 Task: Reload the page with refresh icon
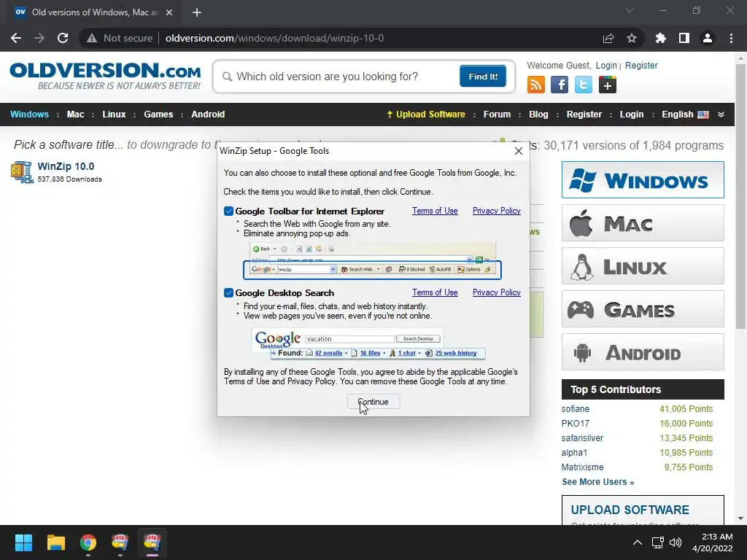(63, 38)
